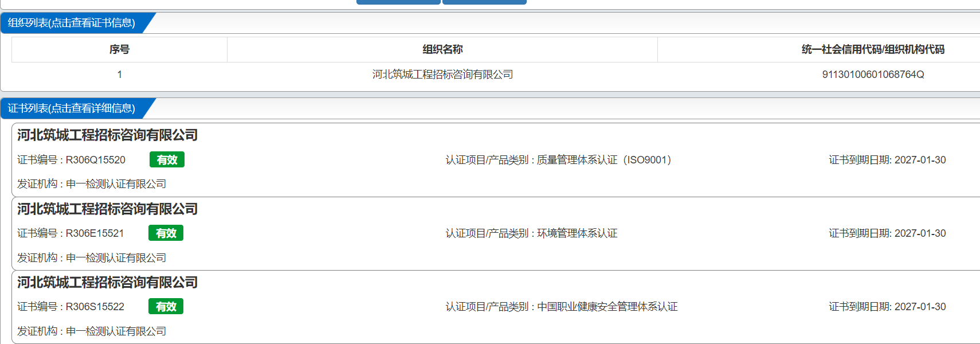The image size is (980, 344).
Task: Click the 有效 badge next to R306E15521
Action: (x=166, y=233)
